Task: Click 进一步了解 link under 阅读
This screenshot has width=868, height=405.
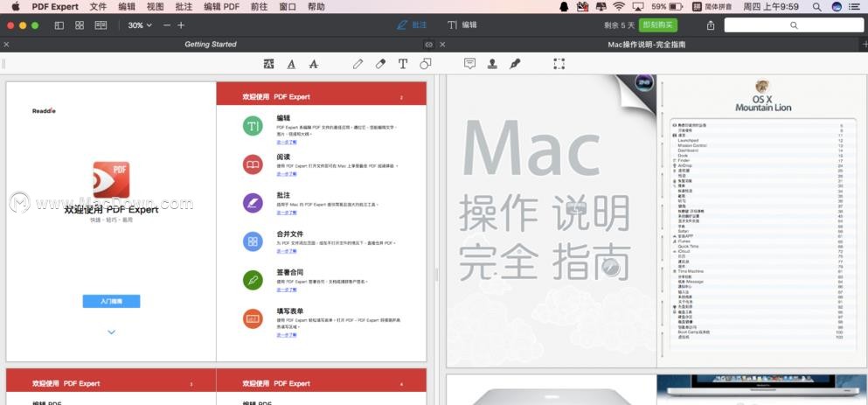Action: [x=287, y=174]
